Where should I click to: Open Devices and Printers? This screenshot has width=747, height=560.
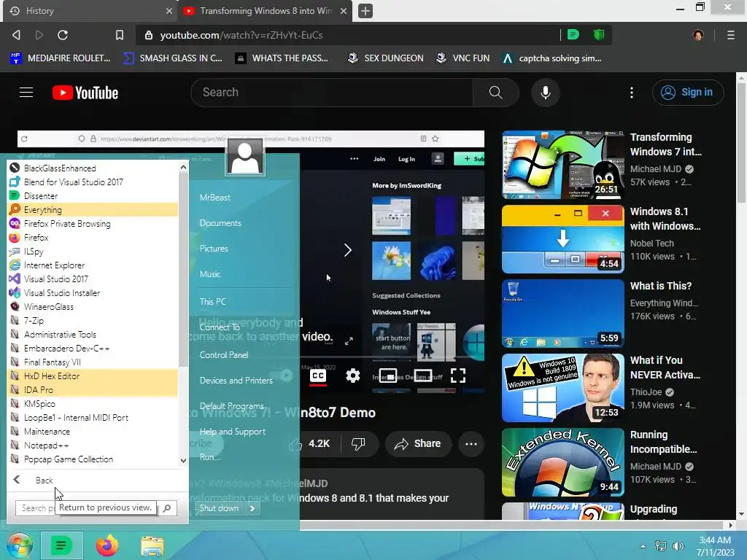[236, 381]
